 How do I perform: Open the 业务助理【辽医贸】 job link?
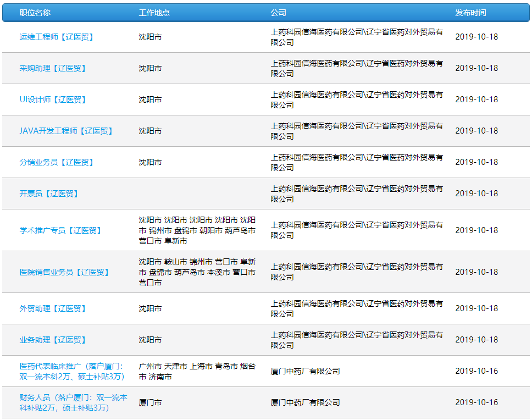point(53,340)
